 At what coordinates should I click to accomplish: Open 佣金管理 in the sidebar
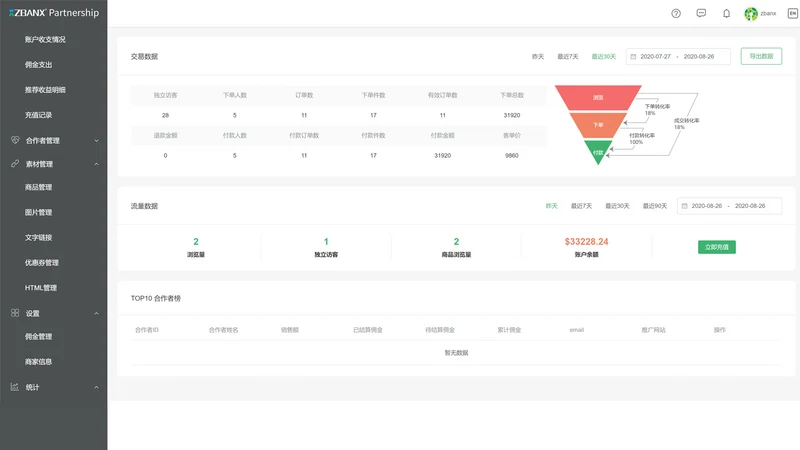tap(38, 337)
